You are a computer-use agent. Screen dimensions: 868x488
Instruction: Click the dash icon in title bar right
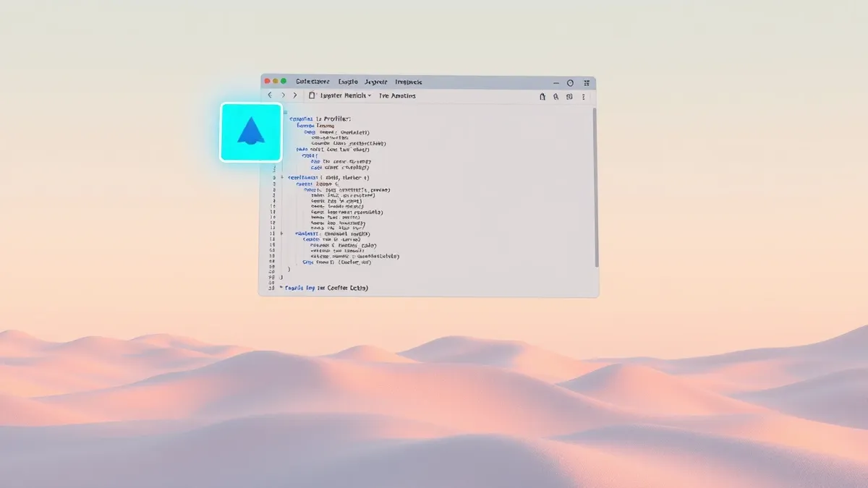pyautogui.click(x=556, y=83)
